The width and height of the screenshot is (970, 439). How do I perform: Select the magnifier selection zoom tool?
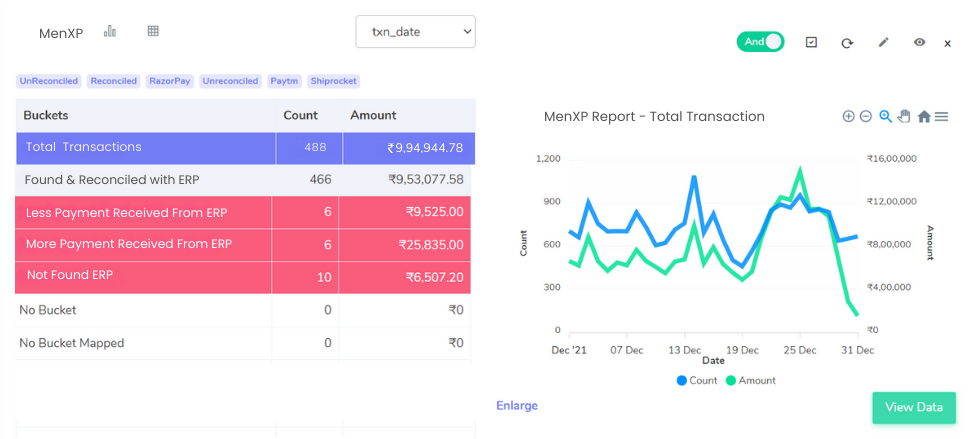[885, 117]
